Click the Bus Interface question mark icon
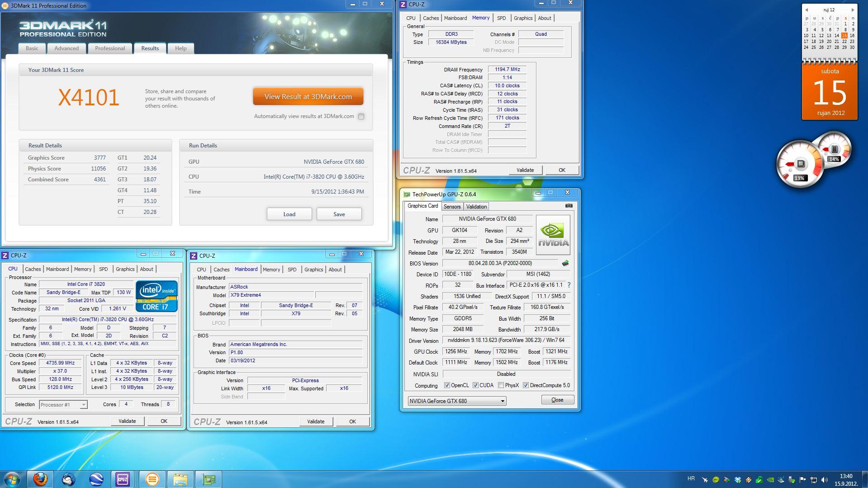Viewport: 868px width, 488px height. point(569,285)
